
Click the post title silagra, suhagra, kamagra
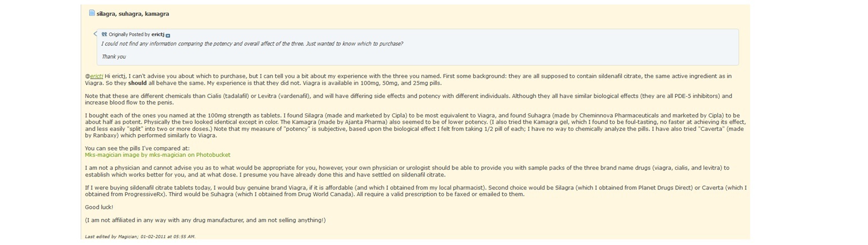[x=133, y=13]
